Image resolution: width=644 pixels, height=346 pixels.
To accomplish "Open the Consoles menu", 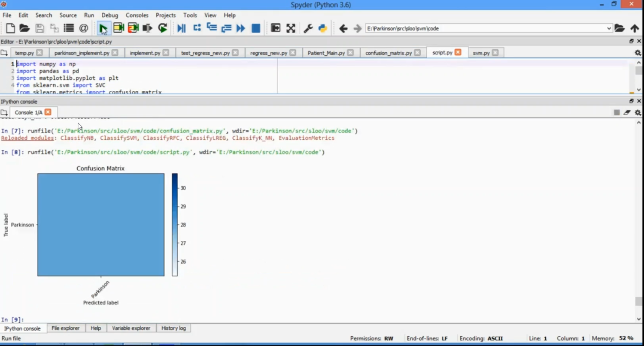I will 137,15.
